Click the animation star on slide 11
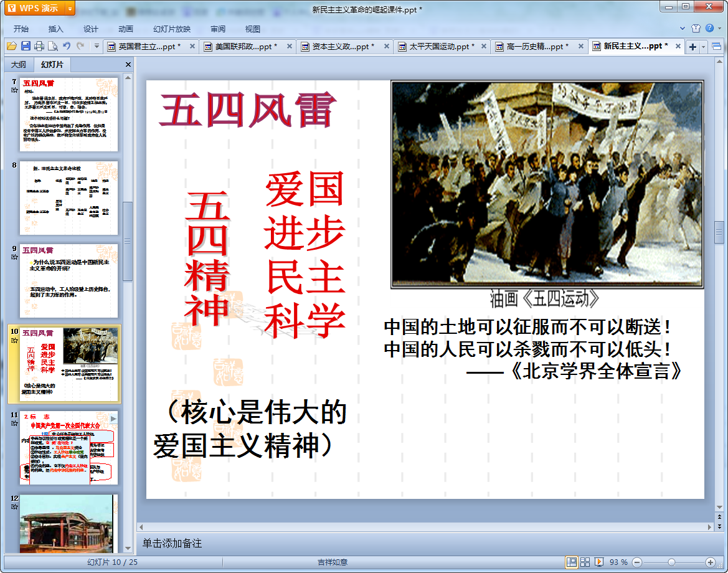 (14, 424)
